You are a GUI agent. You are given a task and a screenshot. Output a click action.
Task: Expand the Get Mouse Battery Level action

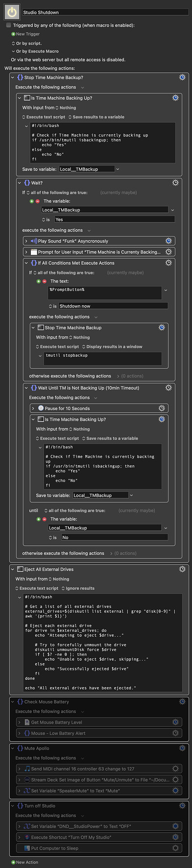pyautogui.click(x=20, y=722)
